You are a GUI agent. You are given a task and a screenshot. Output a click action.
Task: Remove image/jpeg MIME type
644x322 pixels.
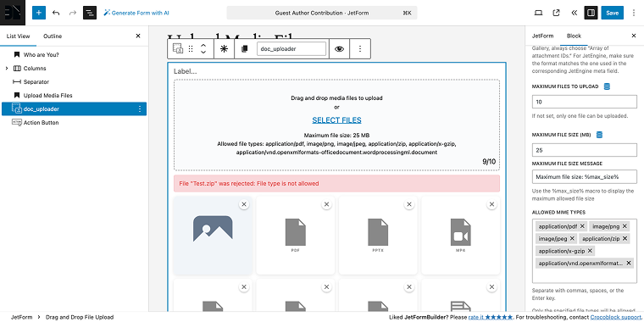point(572,239)
